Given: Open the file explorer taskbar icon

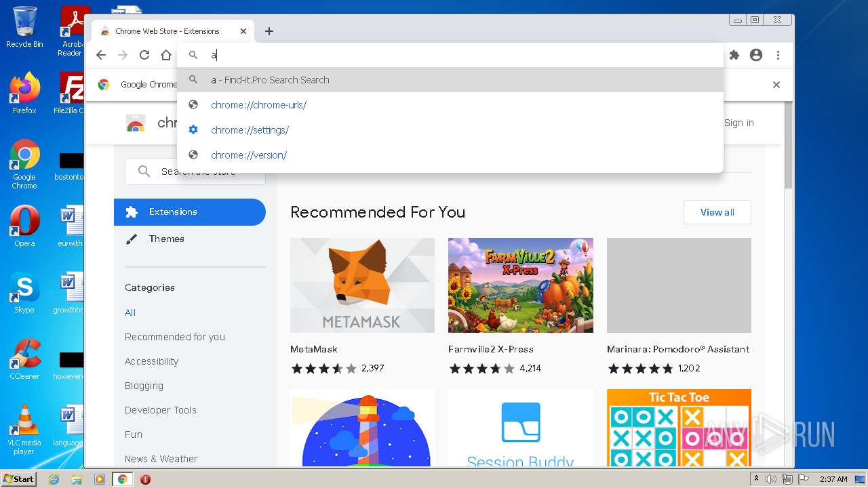Looking at the screenshot, I should tap(77, 479).
